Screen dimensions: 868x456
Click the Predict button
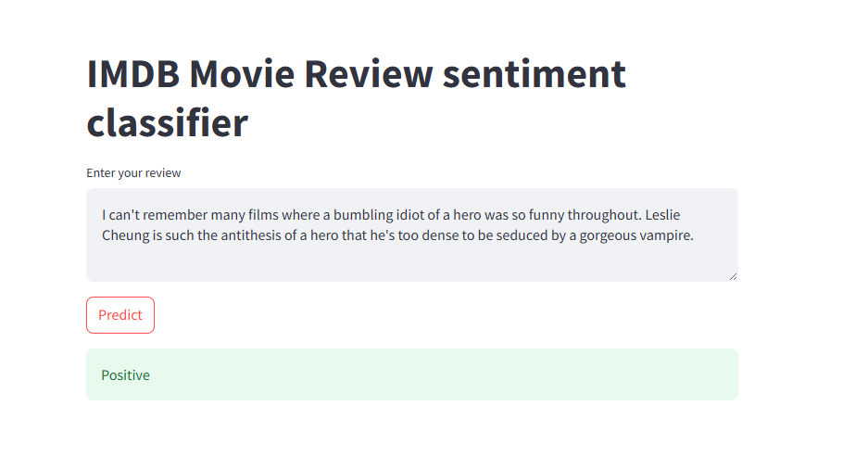120,315
